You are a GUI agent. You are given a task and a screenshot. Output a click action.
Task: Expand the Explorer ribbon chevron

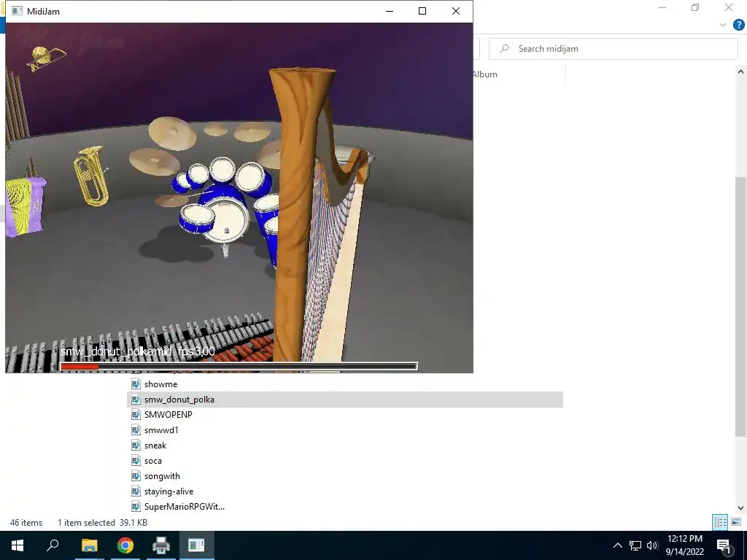[723, 25]
